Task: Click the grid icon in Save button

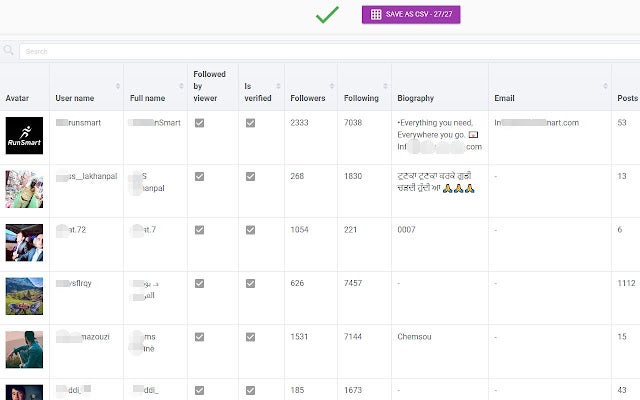Action: pos(376,15)
